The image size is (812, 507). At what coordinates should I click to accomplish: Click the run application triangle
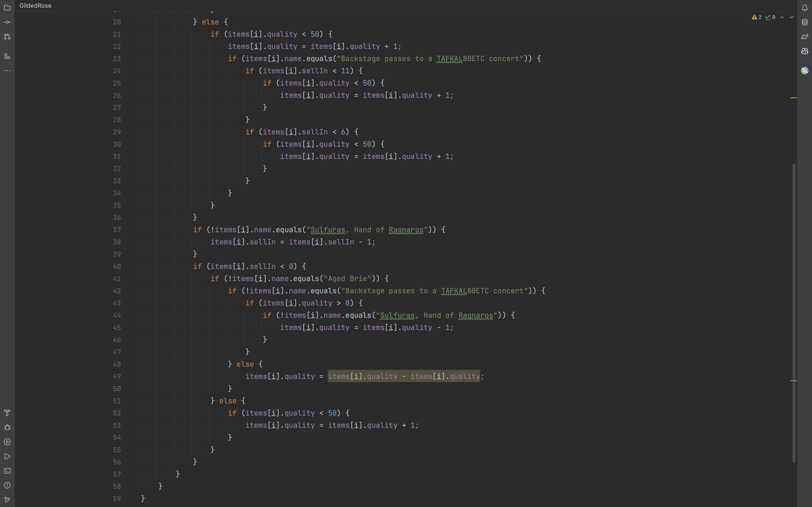click(x=7, y=456)
